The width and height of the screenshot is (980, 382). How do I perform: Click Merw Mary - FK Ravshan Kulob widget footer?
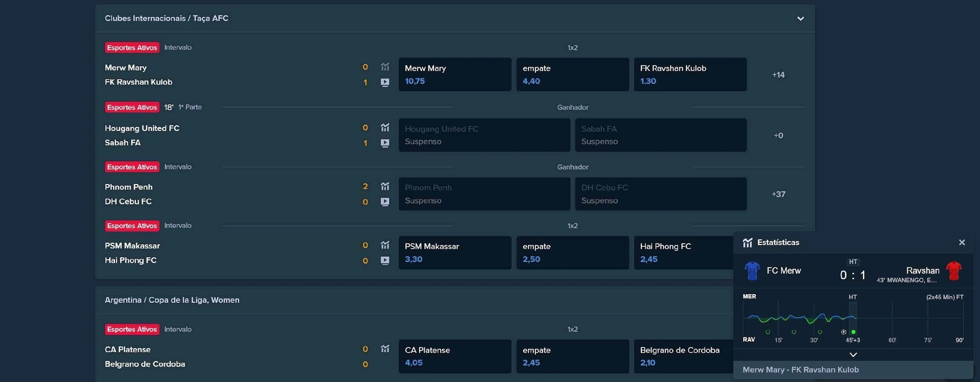853,370
